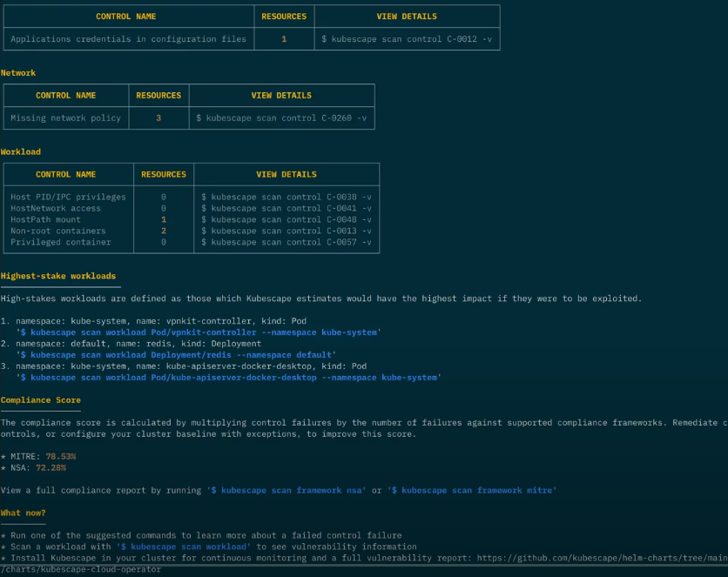Viewport: 728px width, 577px height.
Task: Select 'kubescape scan control C-0260 -v' command
Action: (x=281, y=117)
